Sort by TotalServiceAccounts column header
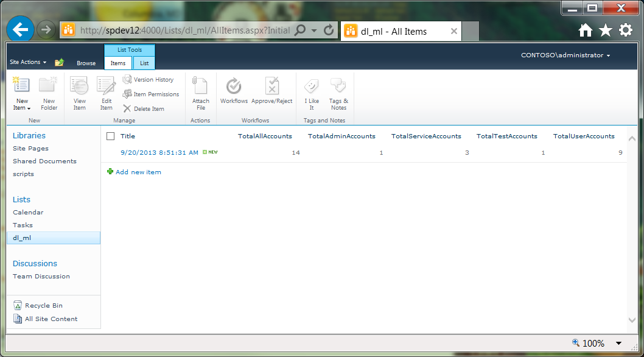Image resolution: width=644 pixels, height=357 pixels. pos(426,136)
